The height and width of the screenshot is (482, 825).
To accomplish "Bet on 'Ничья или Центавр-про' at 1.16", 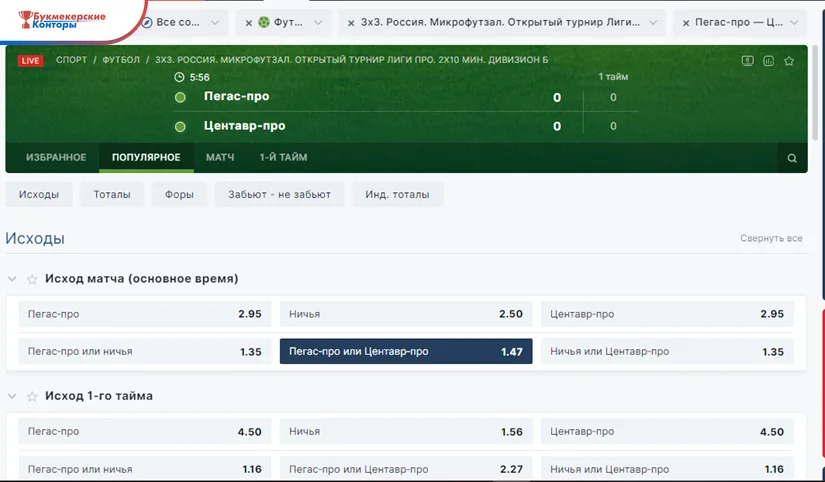I will click(667, 469).
